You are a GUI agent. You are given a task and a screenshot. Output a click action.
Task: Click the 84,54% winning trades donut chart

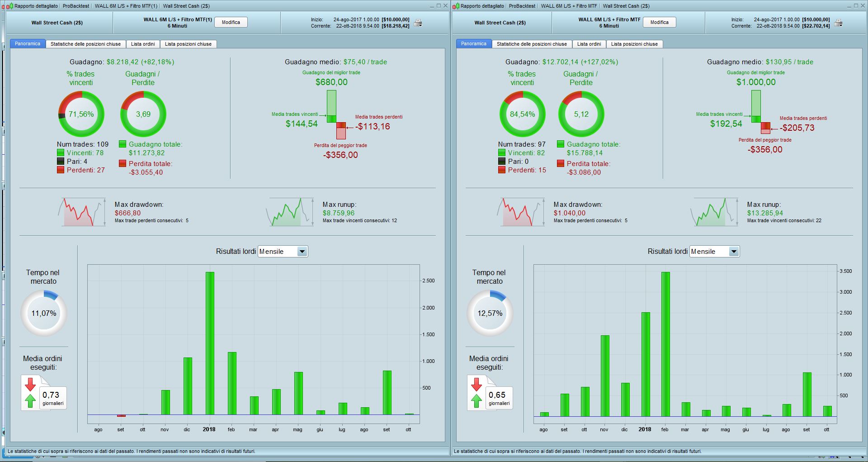[522, 114]
